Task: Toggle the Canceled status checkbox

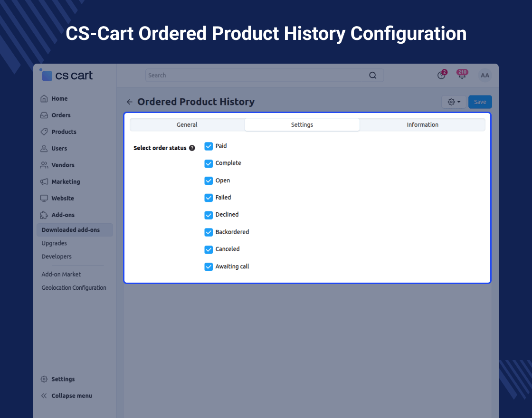Action: (209, 250)
